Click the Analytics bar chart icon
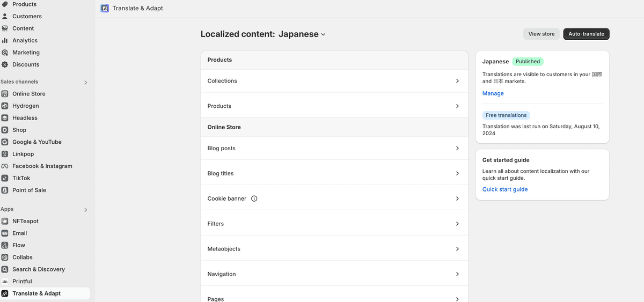 coord(5,40)
